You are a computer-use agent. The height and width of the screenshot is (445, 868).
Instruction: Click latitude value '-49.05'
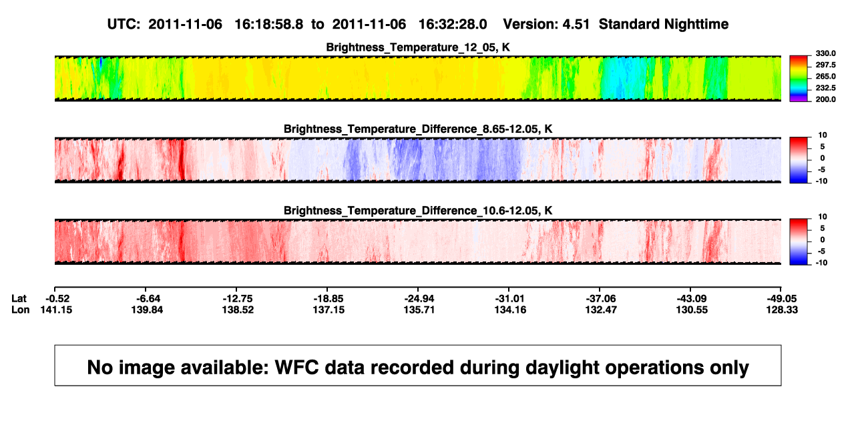click(781, 298)
